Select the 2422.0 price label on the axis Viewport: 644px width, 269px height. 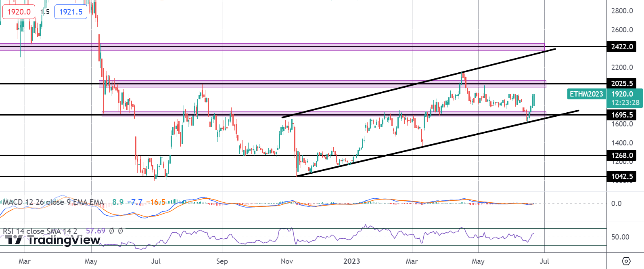coord(622,47)
